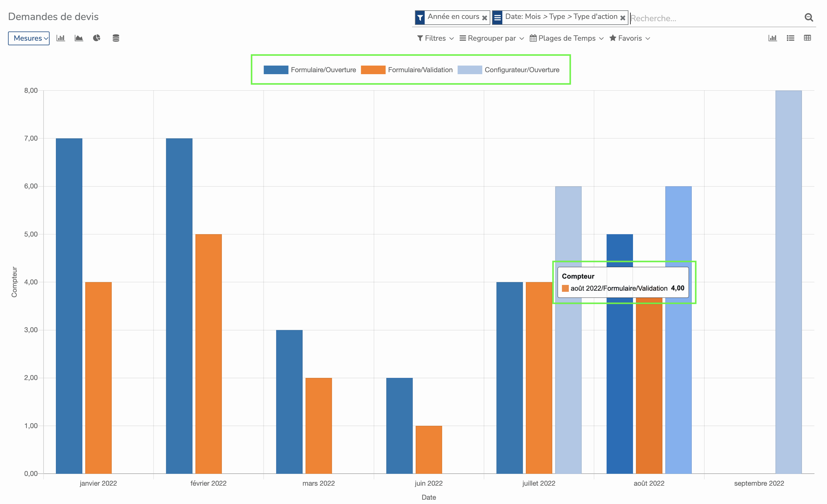The width and height of the screenshot is (827, 504).
Task: Click février 2022 orange Validation bar
Action: 208,354
